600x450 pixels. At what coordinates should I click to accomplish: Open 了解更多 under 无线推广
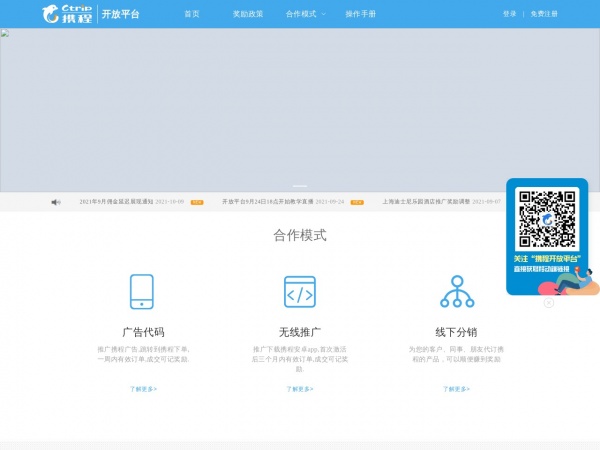click(300, 389)
